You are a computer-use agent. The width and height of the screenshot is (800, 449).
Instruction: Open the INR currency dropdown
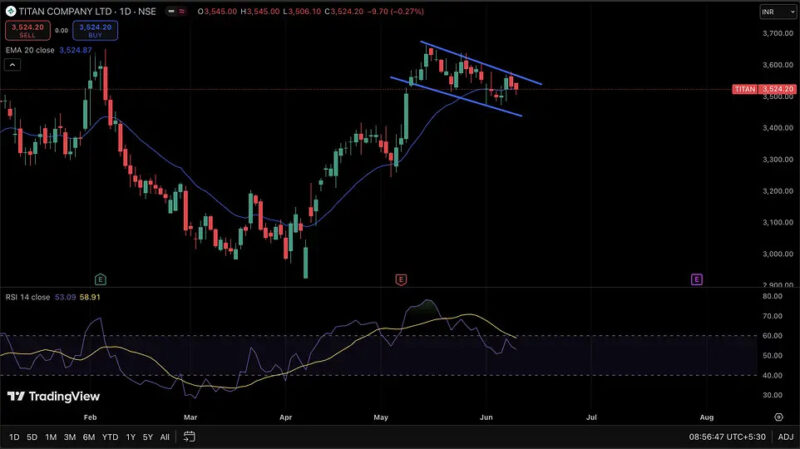(774, 12)
